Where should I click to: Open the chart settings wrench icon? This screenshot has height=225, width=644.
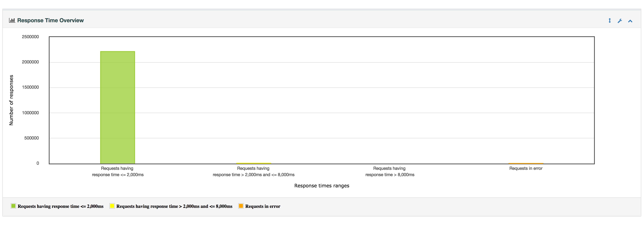tap(620, 21)
